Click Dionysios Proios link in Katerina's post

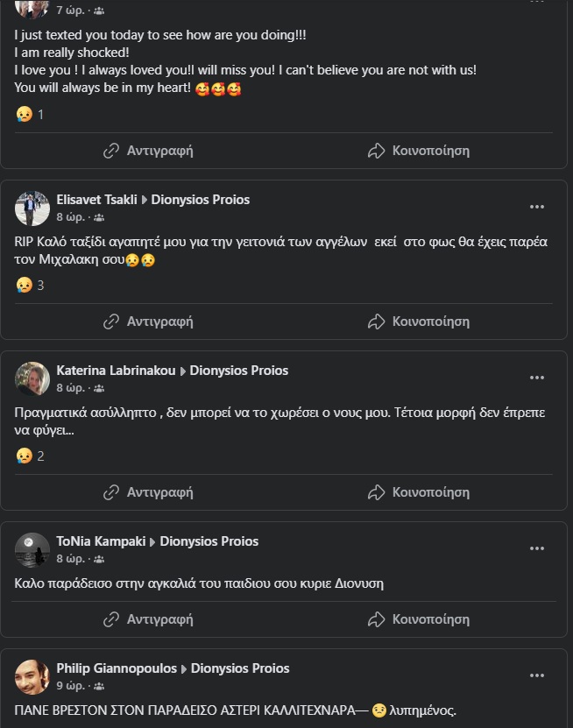(x=238, y=371)
